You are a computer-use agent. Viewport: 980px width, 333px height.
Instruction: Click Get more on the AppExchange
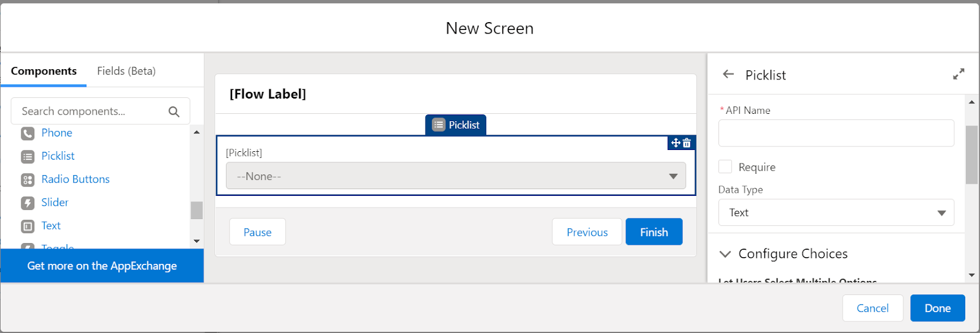tap(102, 266)
